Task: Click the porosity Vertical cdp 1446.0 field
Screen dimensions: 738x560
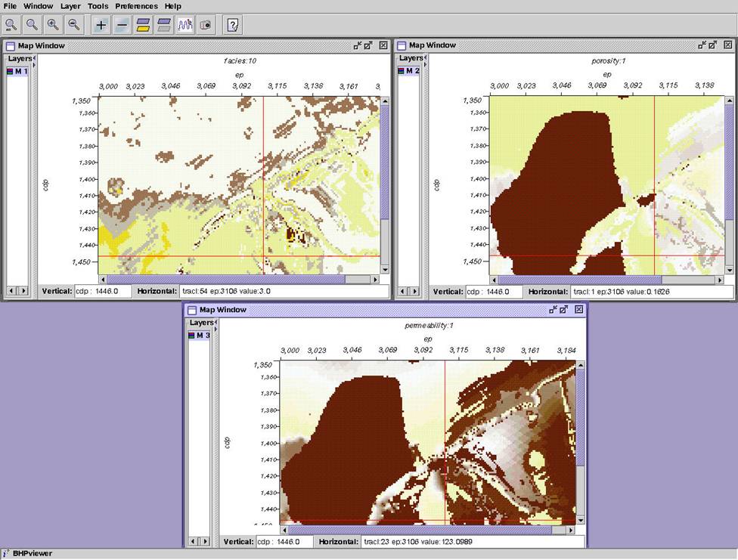Action: point(495,292)
